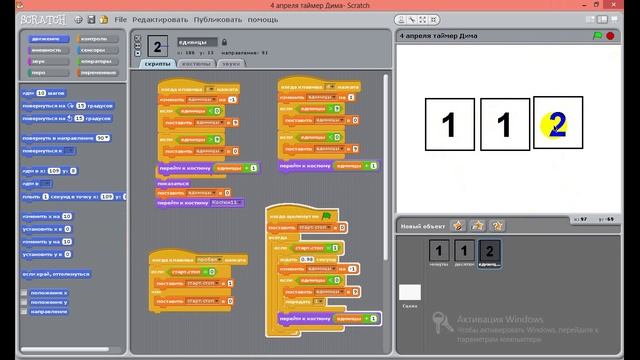Open the File menu
Screen dimensions: 640x360
(x=120, y=20)
